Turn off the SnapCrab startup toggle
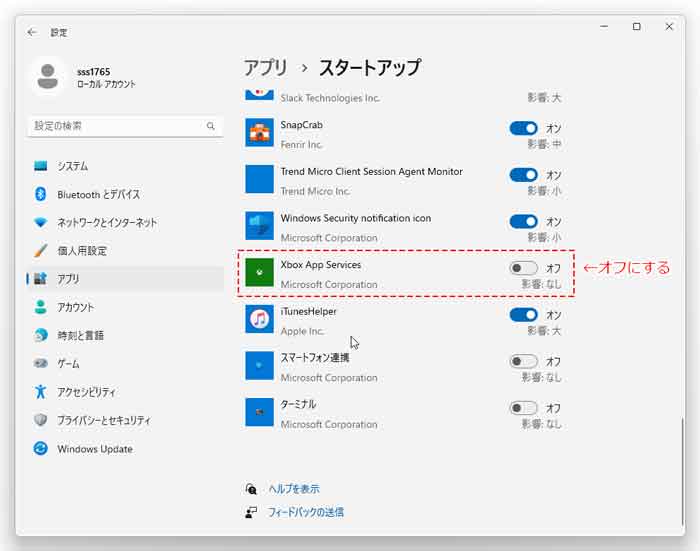 coord(523,129)
